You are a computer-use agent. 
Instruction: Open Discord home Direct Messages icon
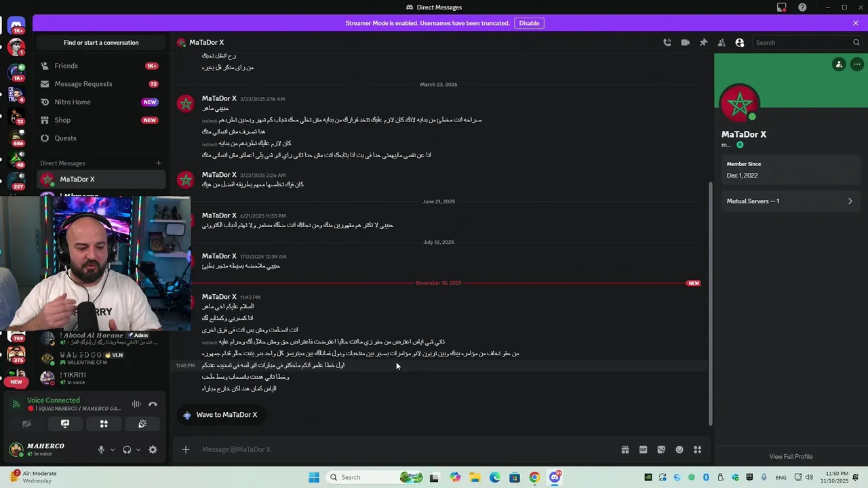coord(16,26)
